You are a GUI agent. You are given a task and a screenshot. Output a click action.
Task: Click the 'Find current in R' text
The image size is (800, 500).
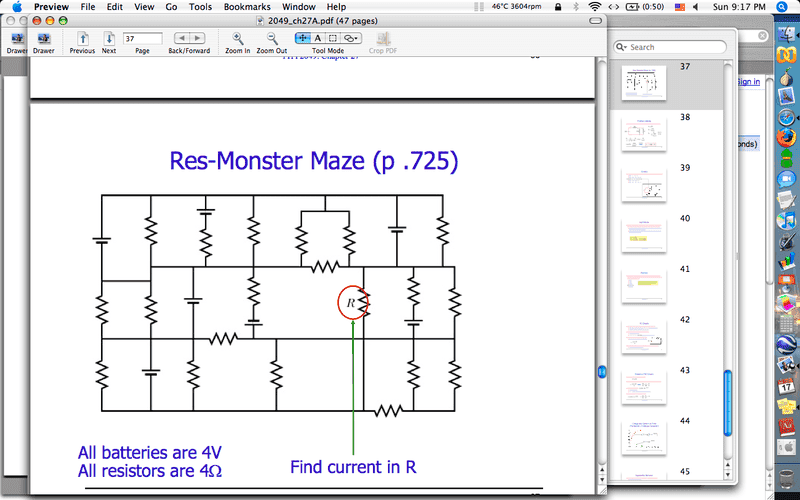(353, 467)
